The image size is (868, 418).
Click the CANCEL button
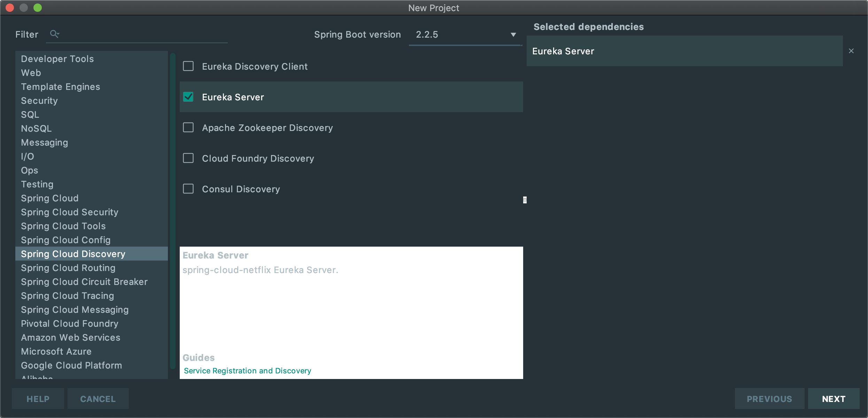tap(98, 399)
